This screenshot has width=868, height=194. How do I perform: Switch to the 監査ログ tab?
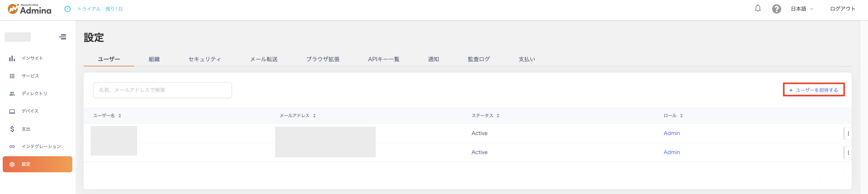click(x=478, y=59)
